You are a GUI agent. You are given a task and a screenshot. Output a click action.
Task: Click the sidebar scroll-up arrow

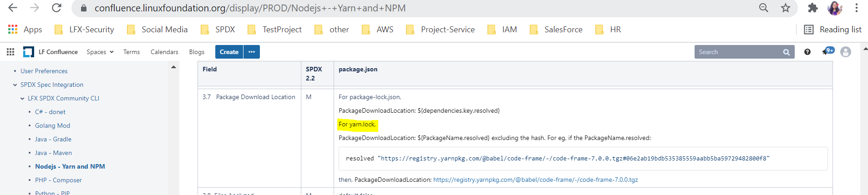click(173, 67)
